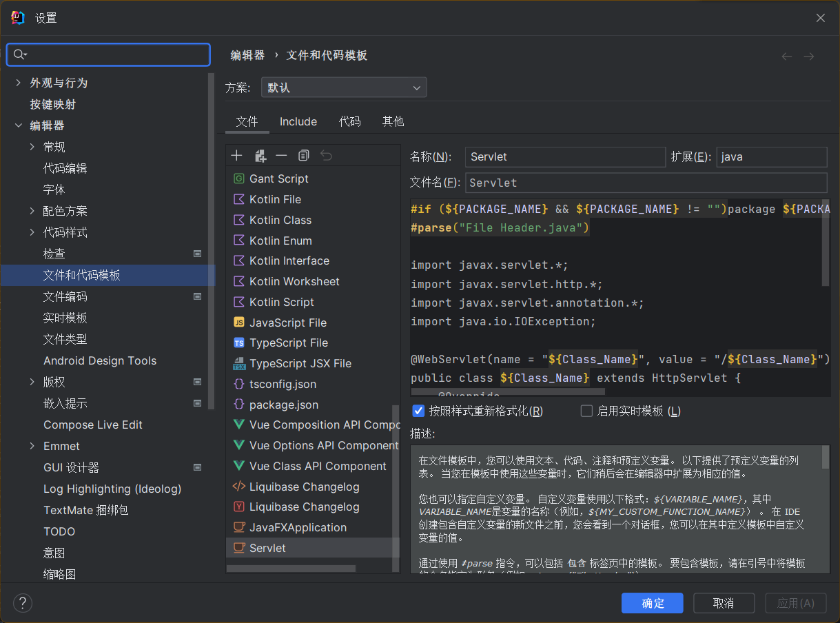Viewport: 840px width, 623px height.
Task: Expand the 外观与行为 tree node
Action: pos(18,83)
